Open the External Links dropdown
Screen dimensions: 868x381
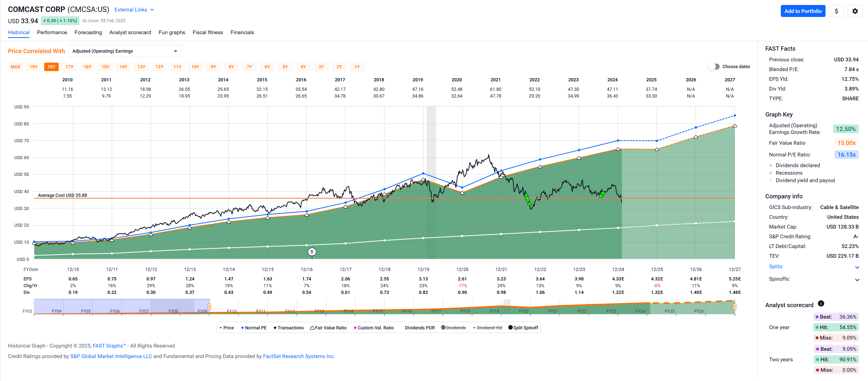pyautogui.click(x=134, y=10)
